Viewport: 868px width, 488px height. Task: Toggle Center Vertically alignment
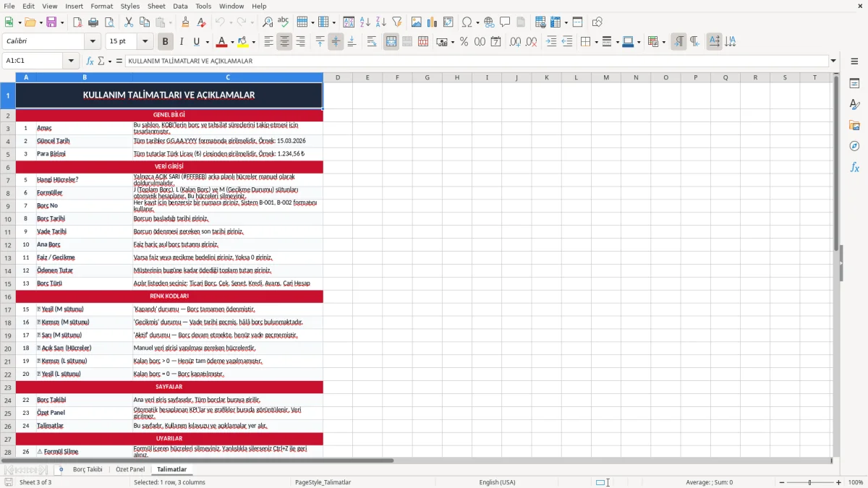click(x=336, y=42)
